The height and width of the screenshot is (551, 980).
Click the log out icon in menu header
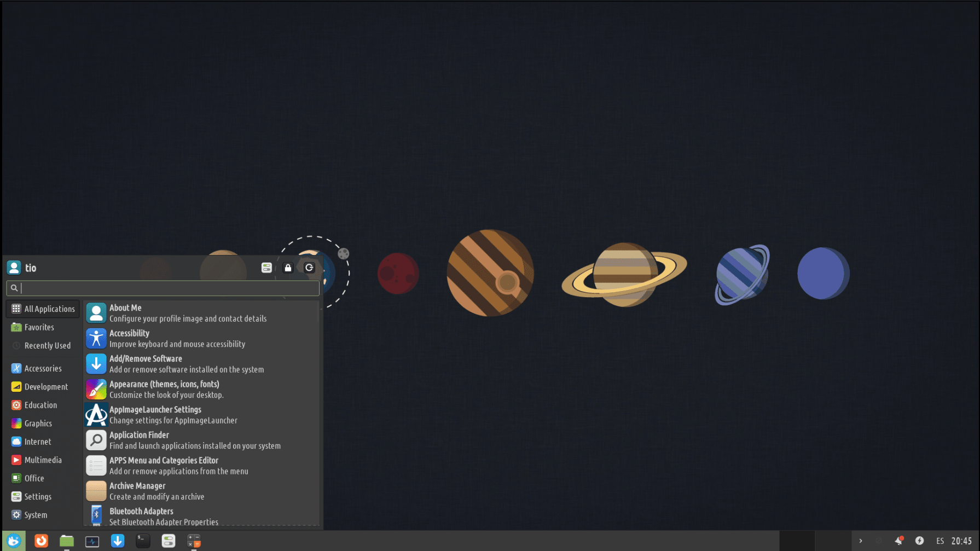[x=309, y=268]
